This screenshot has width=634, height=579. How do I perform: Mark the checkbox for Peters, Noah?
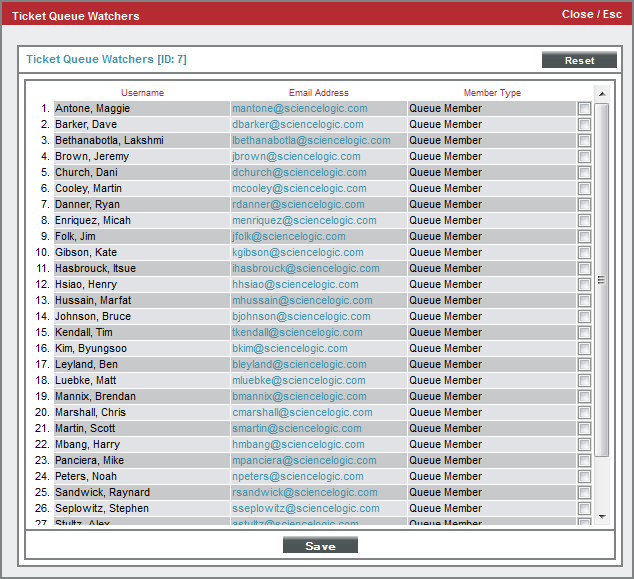[x=584, y=477]
